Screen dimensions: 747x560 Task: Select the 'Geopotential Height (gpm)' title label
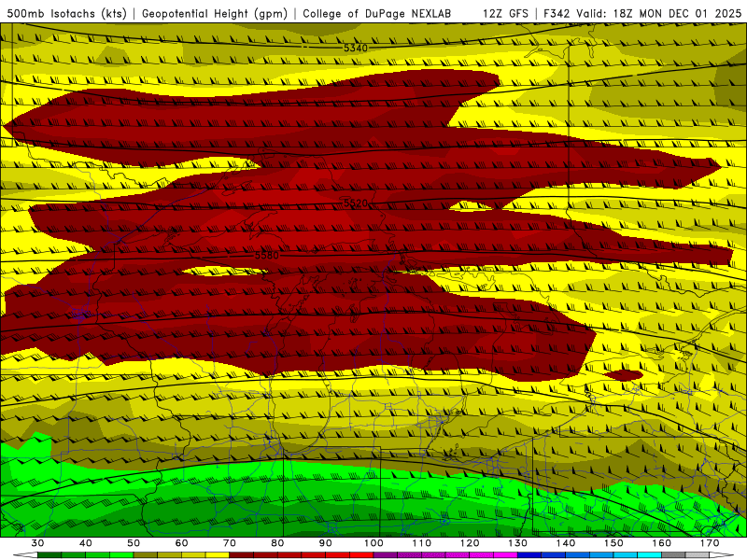(215, 13)
